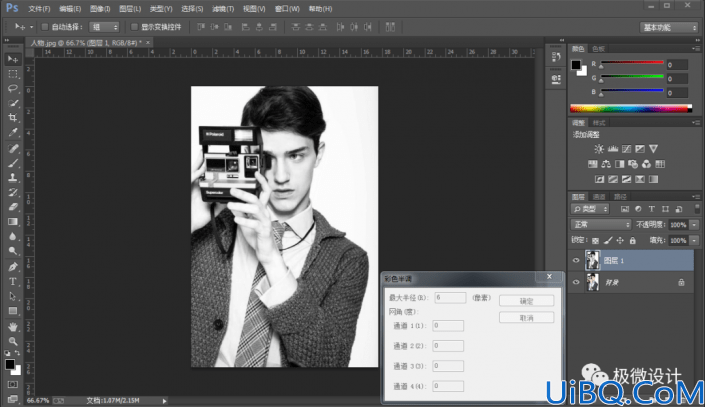
Task: Enable the Auto-Select checkbox
Action: pyautogui.click(x=45, y=27)
